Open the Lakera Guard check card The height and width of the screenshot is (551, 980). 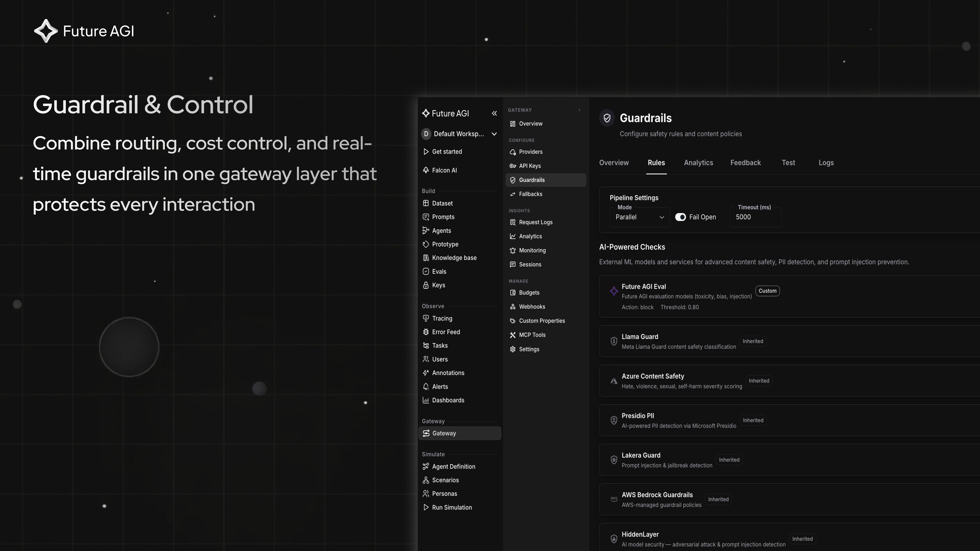(789, 460)
